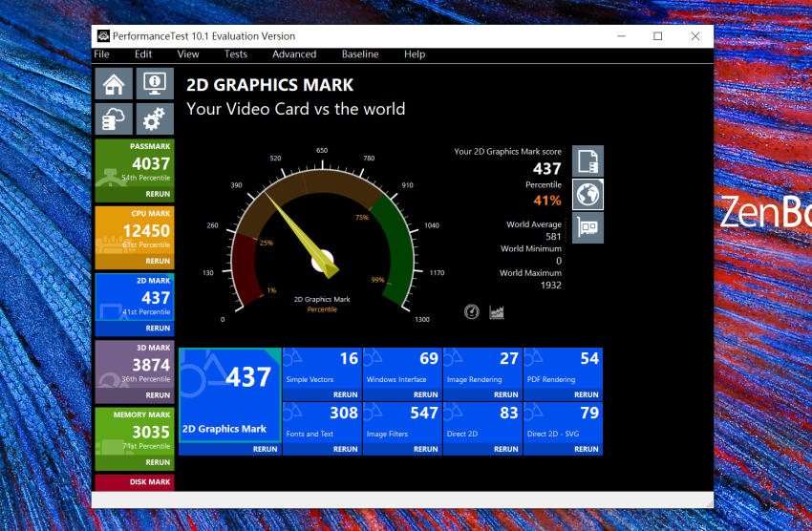Open the File menu

[x=101, y=54]
